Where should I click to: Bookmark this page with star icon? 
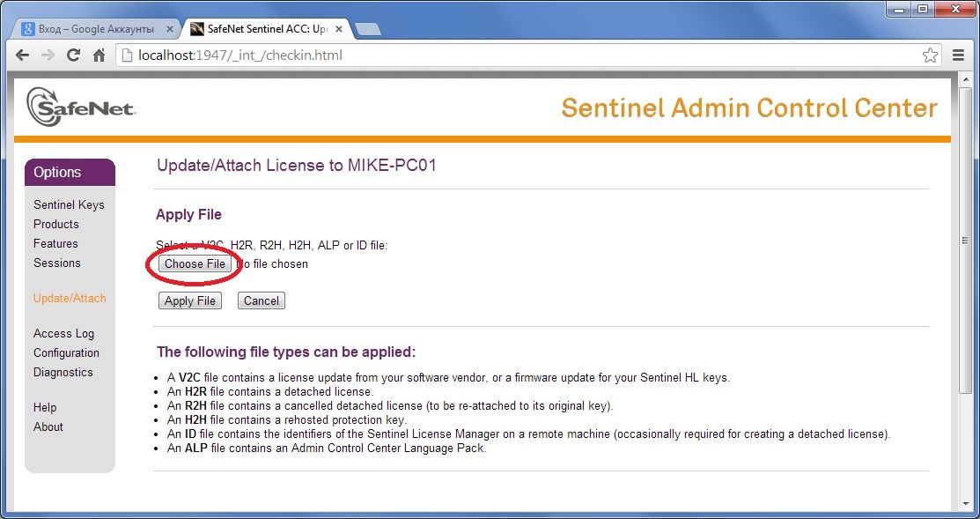pos(930,56)
